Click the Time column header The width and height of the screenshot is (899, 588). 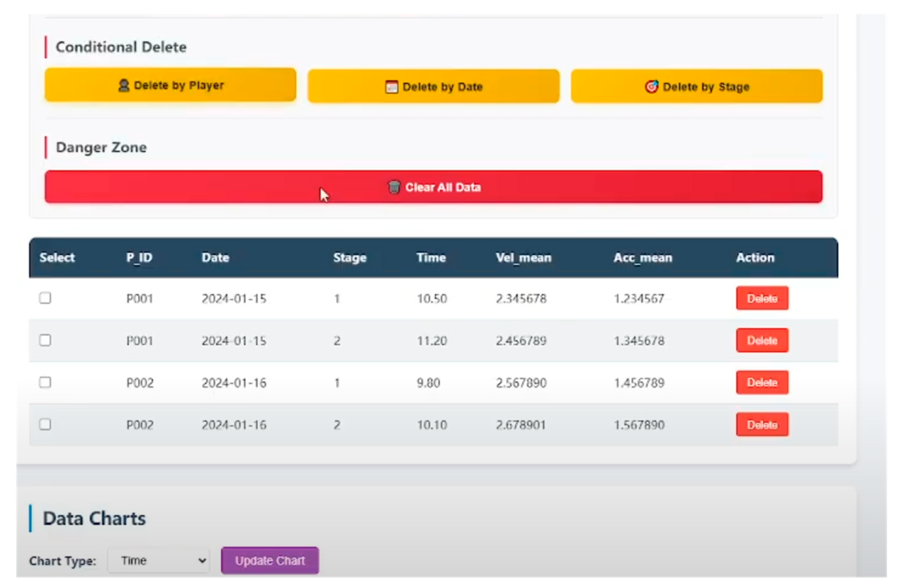pyautogui.click(x=431, y=258)
